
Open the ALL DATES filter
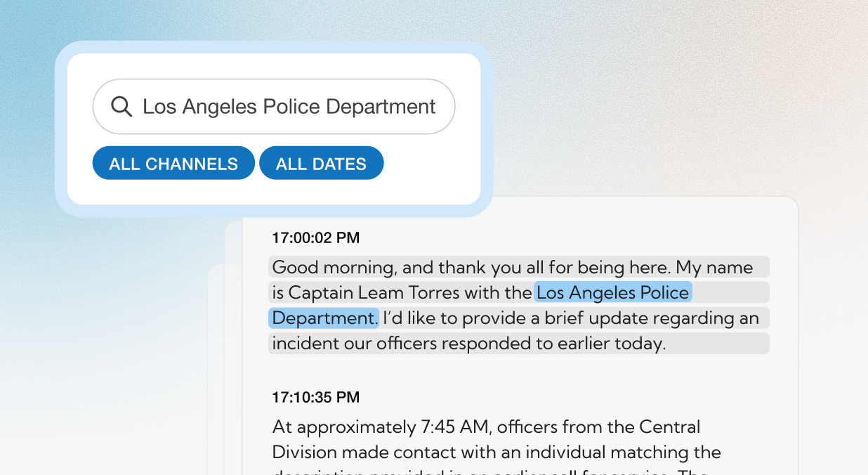tap(321, 164)
